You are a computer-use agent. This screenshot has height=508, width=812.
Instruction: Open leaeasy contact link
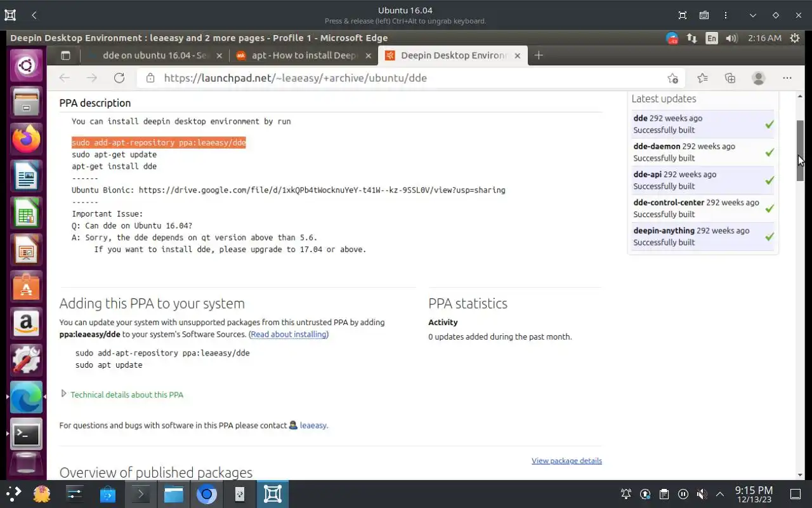[x=313, y=425]
